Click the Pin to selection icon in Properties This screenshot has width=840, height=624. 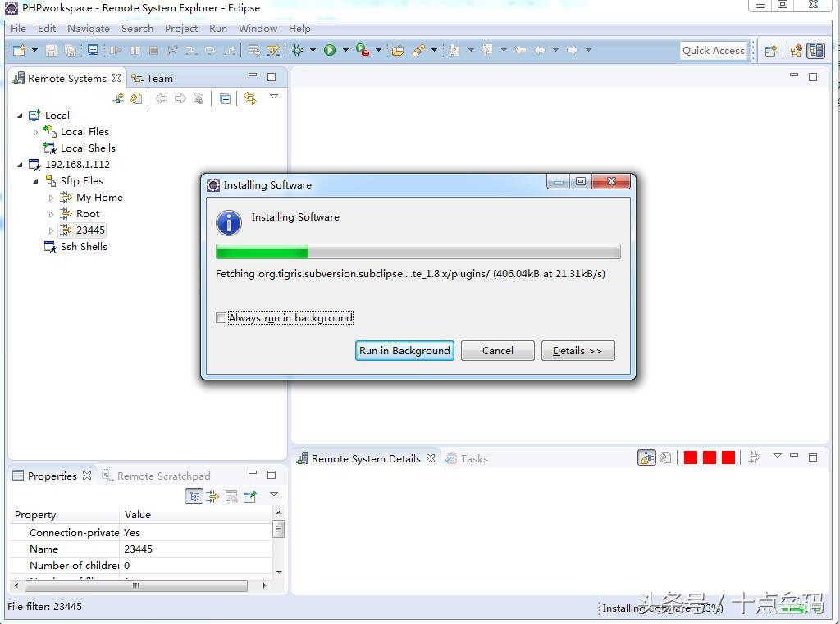250,497
